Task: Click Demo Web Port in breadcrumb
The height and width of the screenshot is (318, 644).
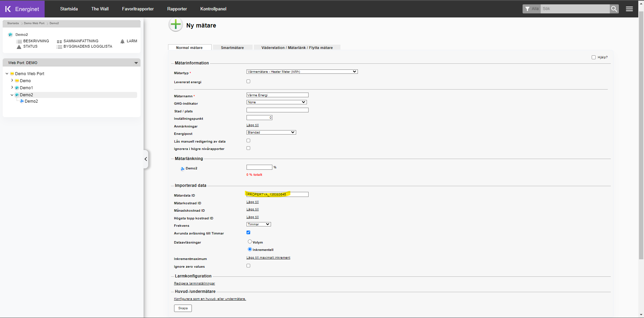Action: pos(34,23)
